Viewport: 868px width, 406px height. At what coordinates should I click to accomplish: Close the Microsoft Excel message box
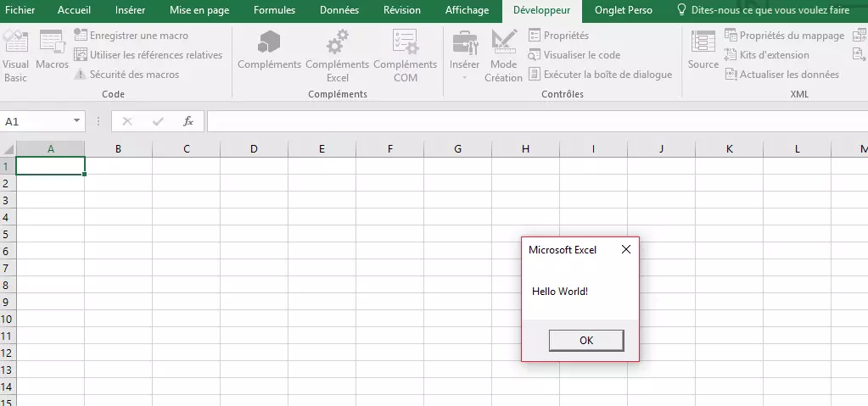tap(626, 249)
